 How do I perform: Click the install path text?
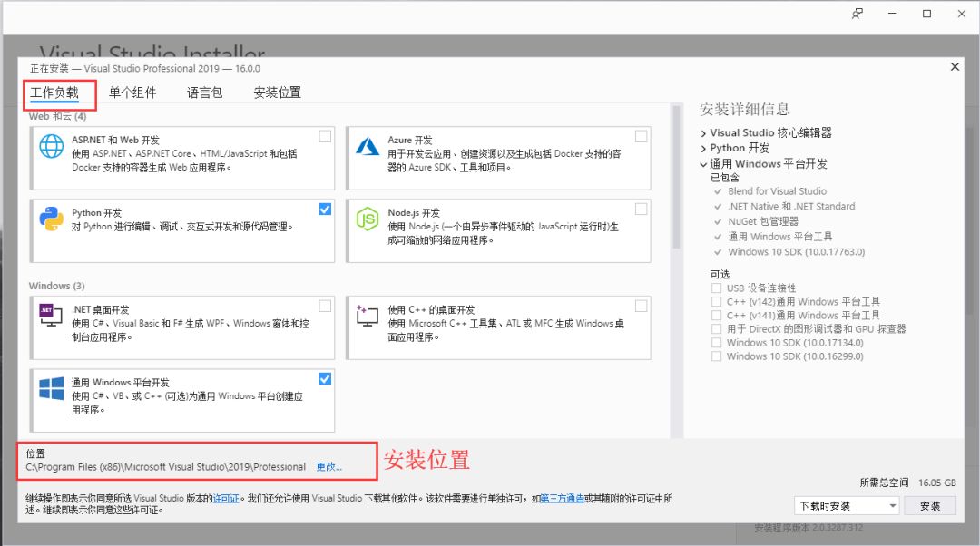pyautogui.click(x=166, y=467)
